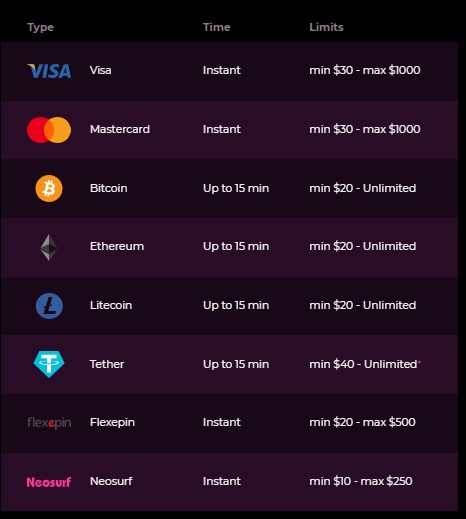Click Tether's min $40 - Unlimited limit
This screenshot has height=519, width=466.
point(363,364)
